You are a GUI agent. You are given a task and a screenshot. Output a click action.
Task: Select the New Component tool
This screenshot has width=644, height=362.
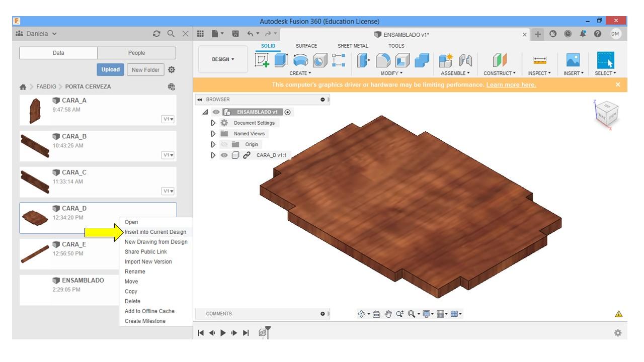pyautogui.click(x=446, y=60)
